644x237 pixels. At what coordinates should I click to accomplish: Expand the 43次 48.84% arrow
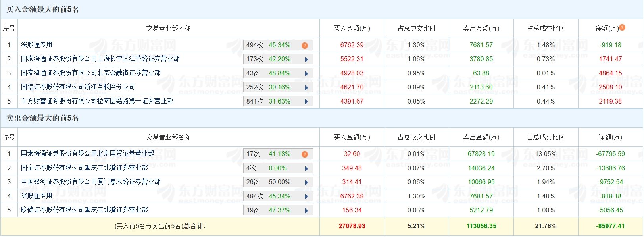[x=306, y=74]
